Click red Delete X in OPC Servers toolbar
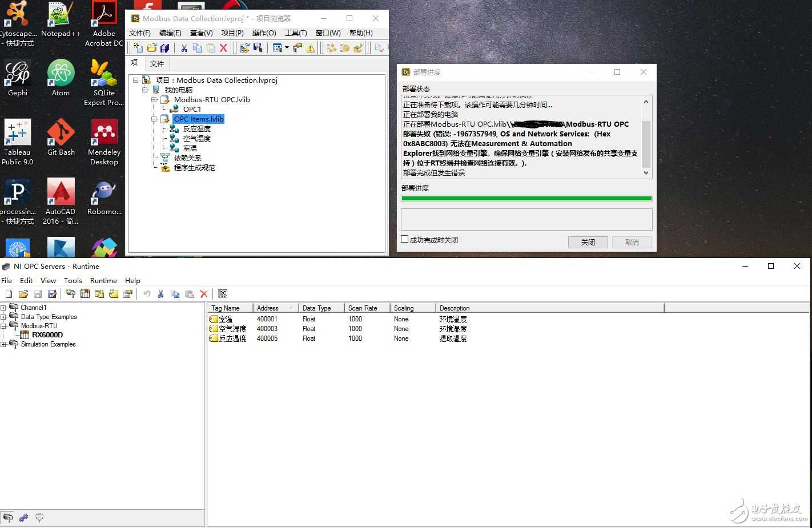This screenshot has width=812, height=528. (x=204, y=294)
